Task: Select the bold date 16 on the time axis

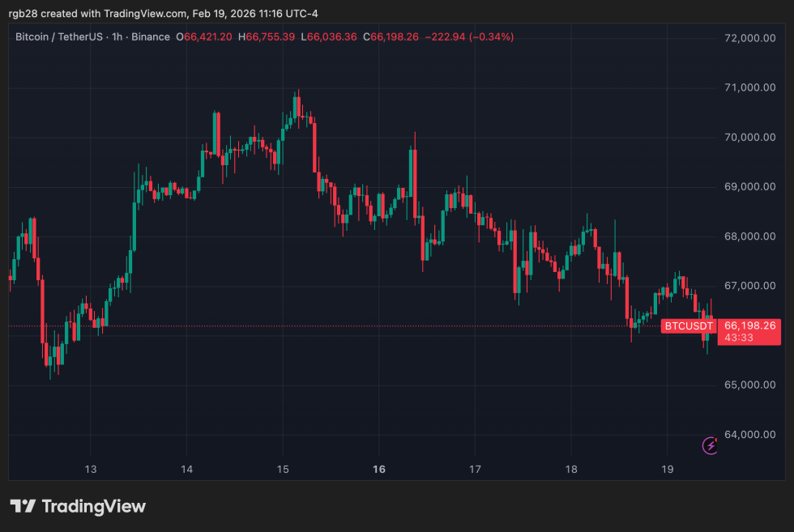Action: (378, 469)
